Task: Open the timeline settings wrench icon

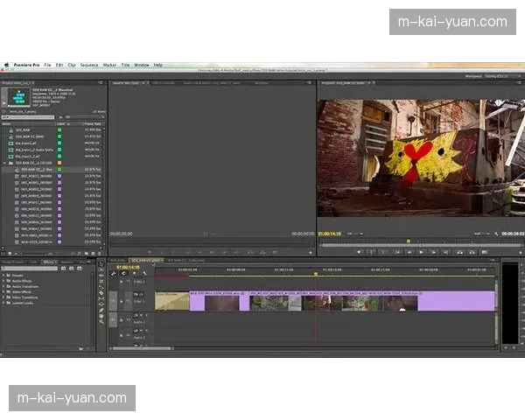Action: [146, 273]
